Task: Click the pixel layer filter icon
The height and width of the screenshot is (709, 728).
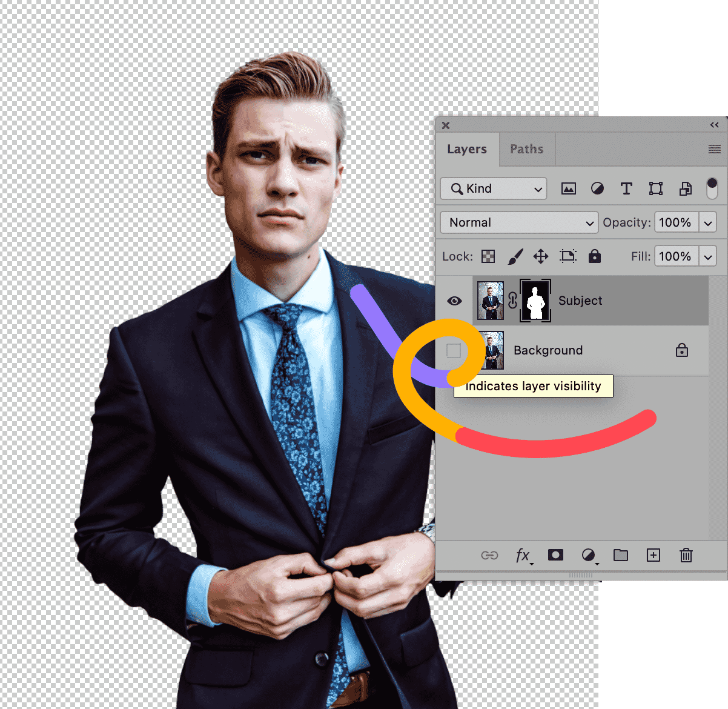Action: pyautogui.click(x=568, y=188)
